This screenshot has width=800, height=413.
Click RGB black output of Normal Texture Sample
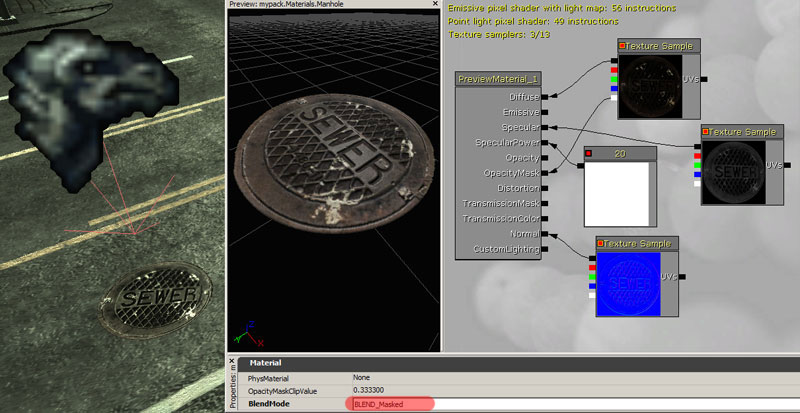[592, 258]
